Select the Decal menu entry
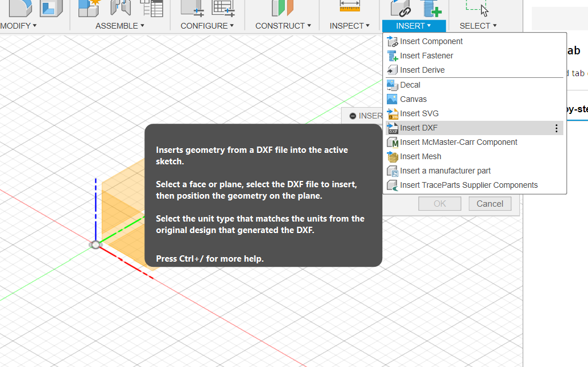This screenshot has height=367, width=588. [475, 85]
